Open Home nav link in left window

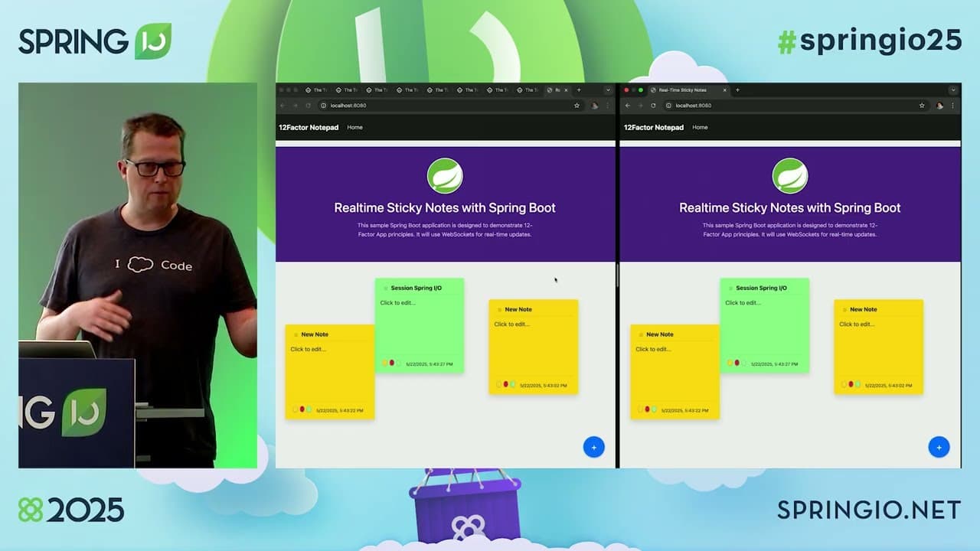[354, 127]
